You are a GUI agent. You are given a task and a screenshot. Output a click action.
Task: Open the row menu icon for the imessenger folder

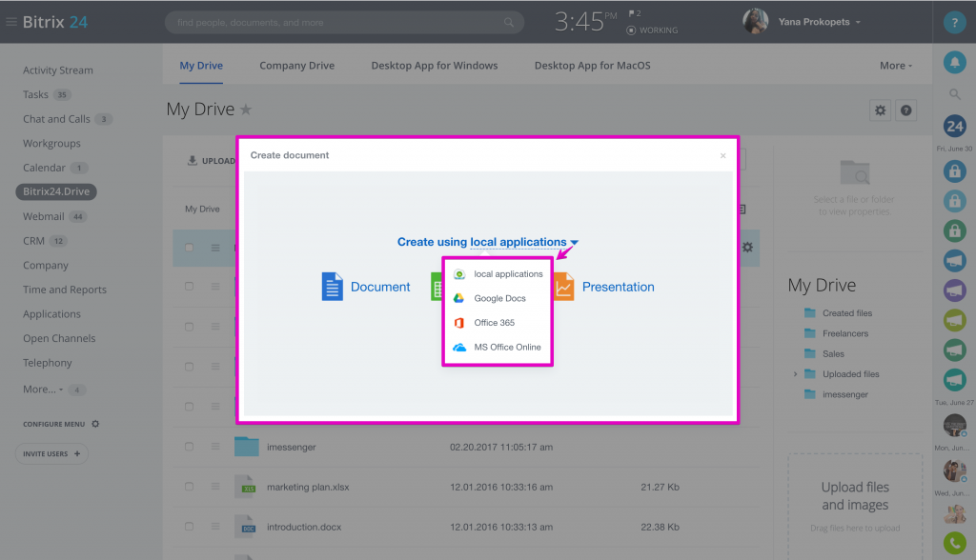pos(215,446)
